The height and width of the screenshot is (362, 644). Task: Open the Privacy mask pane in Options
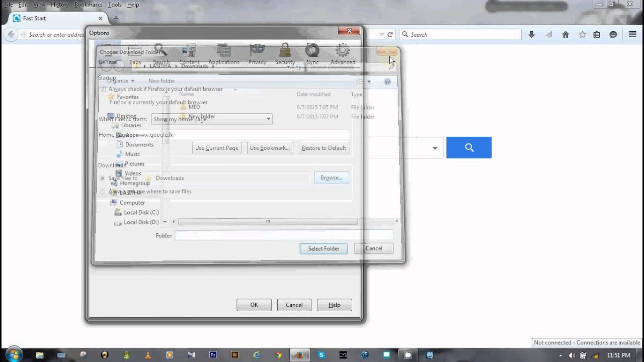coord(257,54)
